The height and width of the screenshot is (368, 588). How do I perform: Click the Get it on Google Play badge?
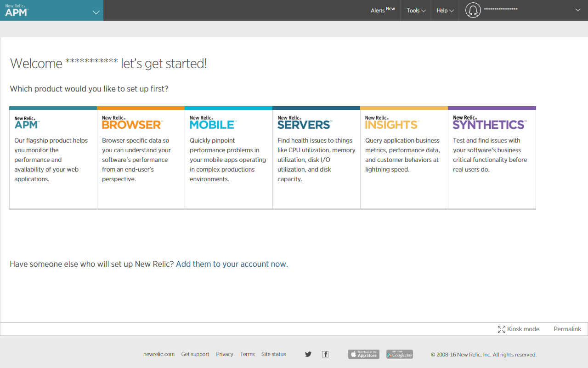point(400,354)
